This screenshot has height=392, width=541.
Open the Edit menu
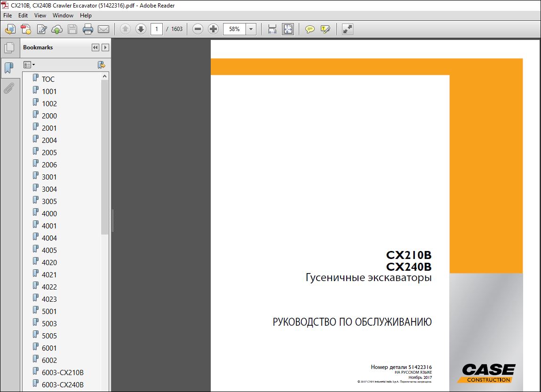coord(23,16)
